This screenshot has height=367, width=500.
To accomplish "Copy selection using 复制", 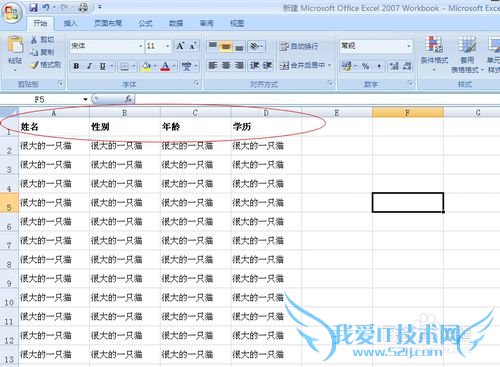I will click(42, 52).
